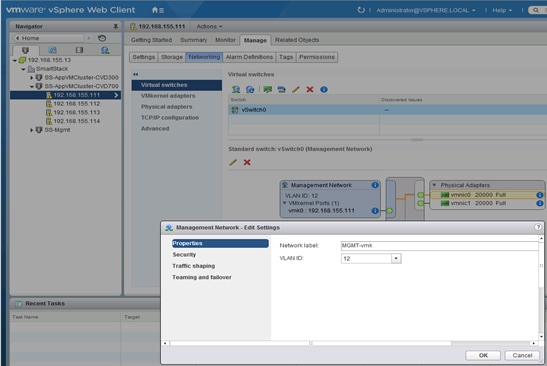Collapse SS-AppVMCluster-CVD700 cluster

(32, 86)
